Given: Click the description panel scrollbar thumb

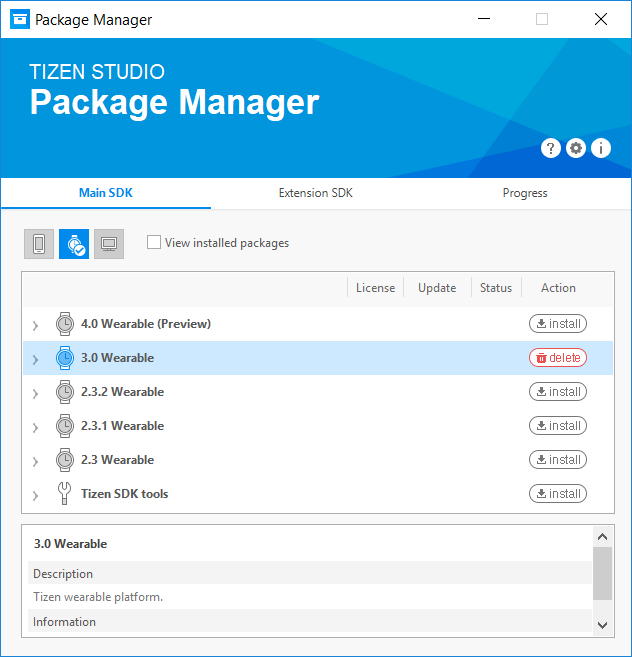Looking at the screenshot, I should pyautogui.click(x=603, y=574).
